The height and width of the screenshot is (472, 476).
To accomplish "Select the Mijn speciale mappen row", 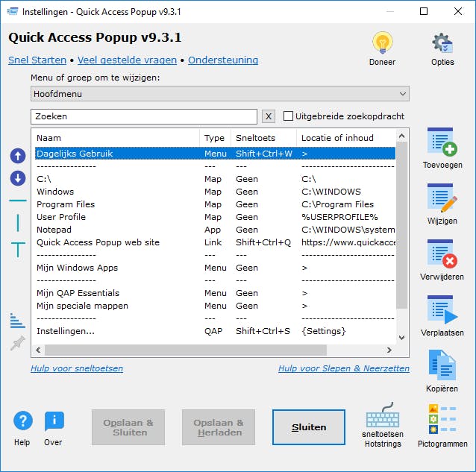I will 215,306.
